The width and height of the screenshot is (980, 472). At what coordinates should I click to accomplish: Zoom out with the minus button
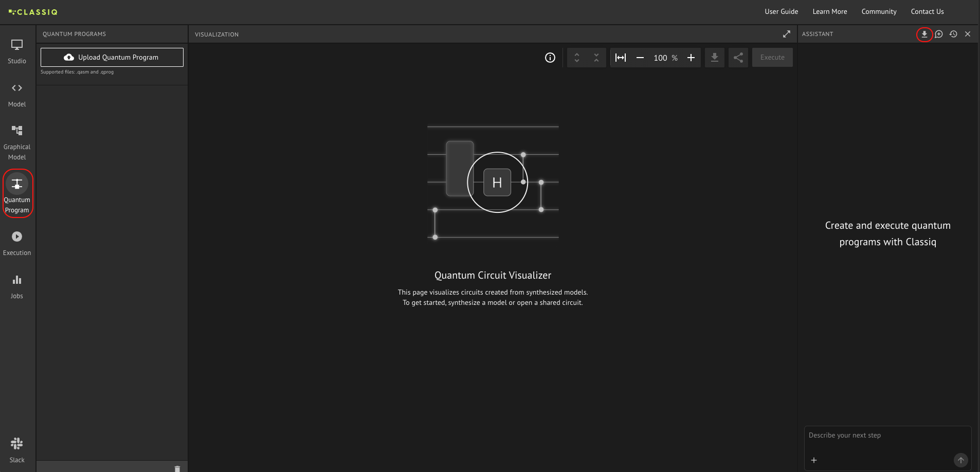(640, 58)
